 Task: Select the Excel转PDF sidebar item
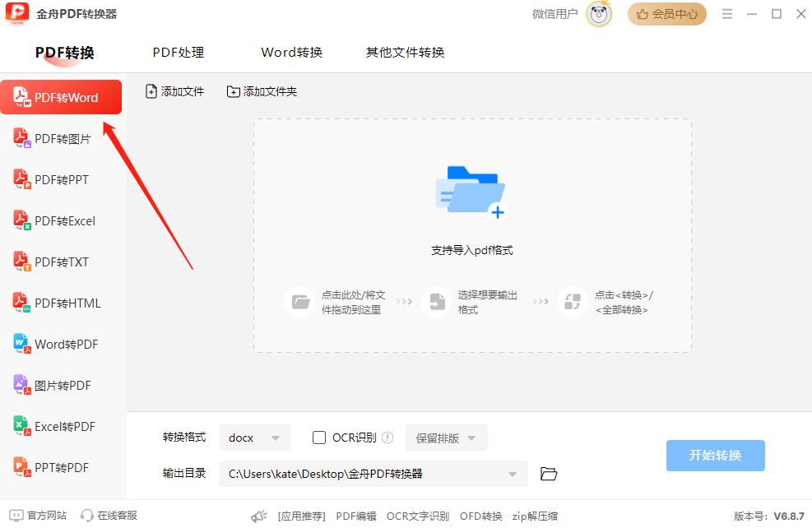(61, 427)
